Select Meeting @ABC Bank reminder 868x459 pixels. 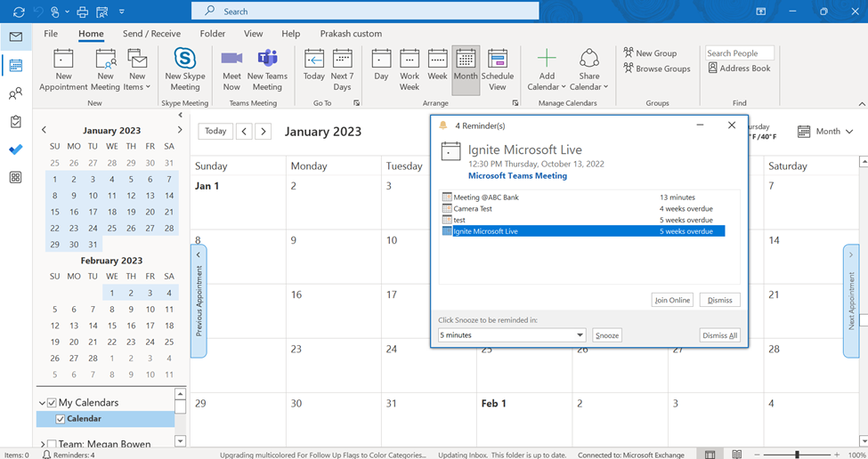point(583,197)
